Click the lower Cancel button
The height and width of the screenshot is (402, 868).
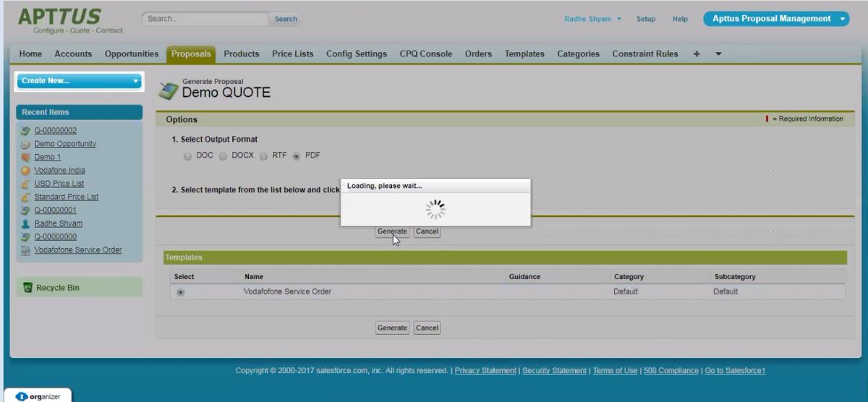coord(427,328)
